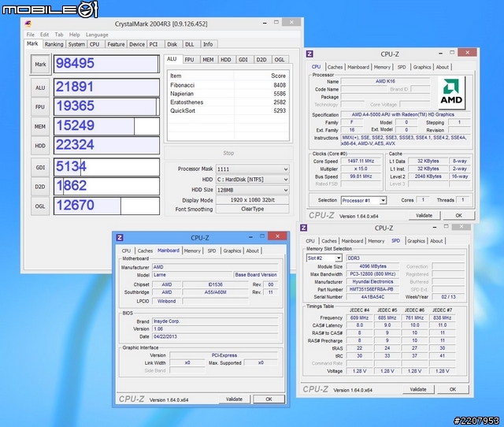This screenshot has height=427, width=504.
Task: Run the full Mark benchmark button
Action: pos(40,65)
